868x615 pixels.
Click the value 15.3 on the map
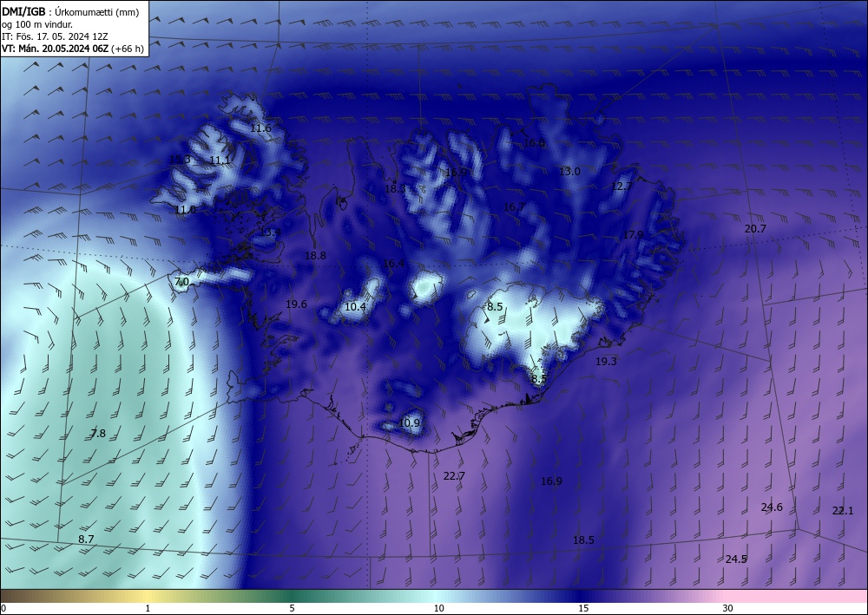180,160
